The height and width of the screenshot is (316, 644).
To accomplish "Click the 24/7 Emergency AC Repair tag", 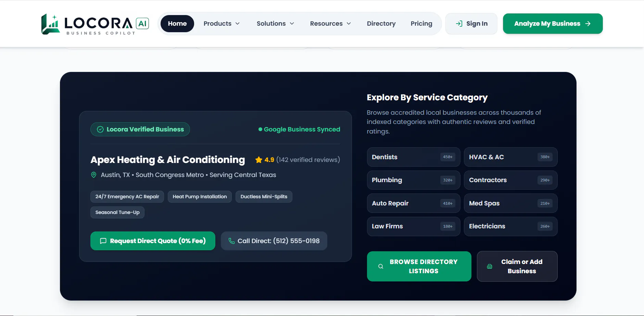I will (127, 197).
